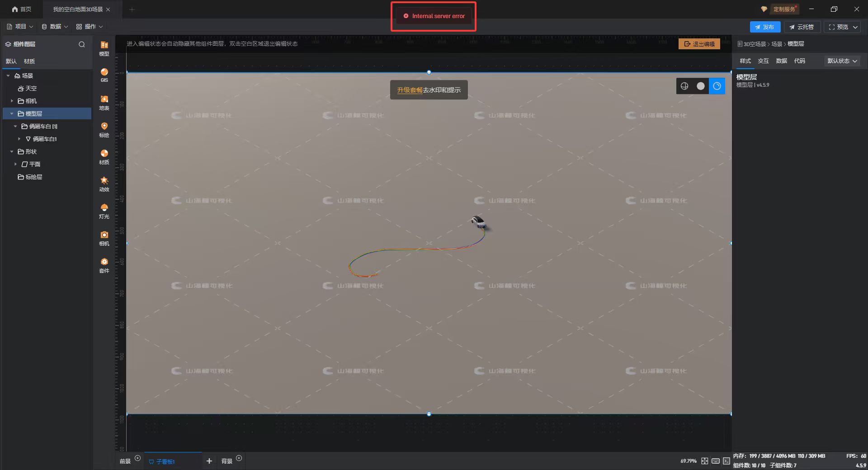868x470 pixels.
Task: Open the GIS component panel
Action: [104, 75]
